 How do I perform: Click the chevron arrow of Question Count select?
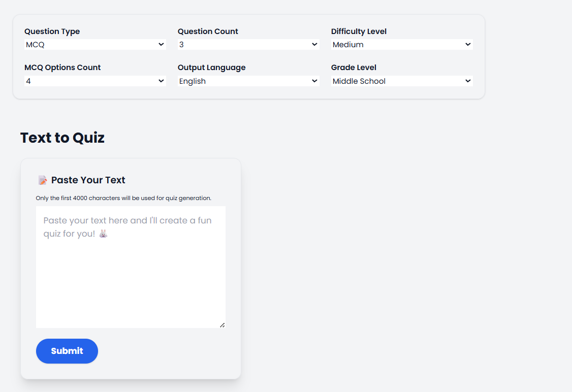[x=314, y=45]
